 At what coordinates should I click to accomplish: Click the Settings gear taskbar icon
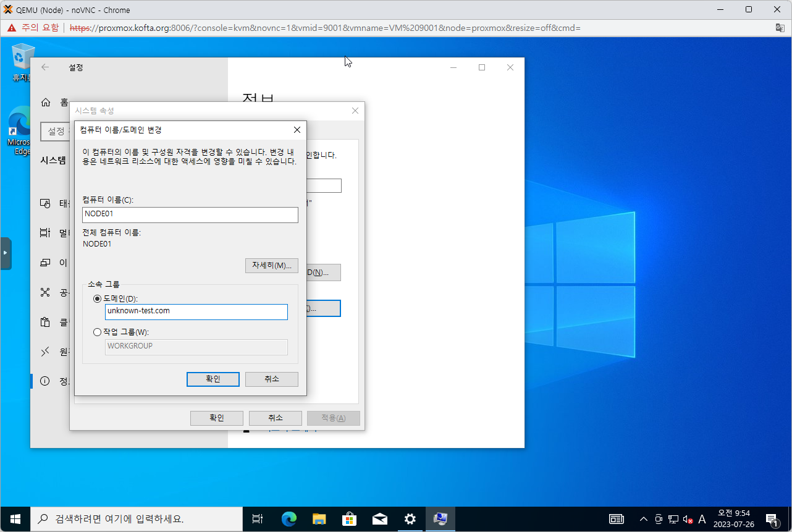(x=410, y=519)
